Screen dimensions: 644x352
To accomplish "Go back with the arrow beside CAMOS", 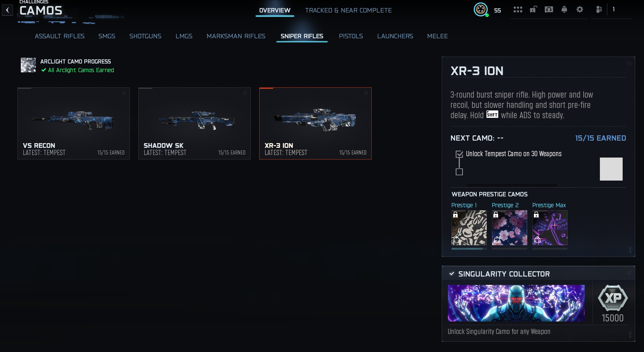I will (x=7, y=10).
